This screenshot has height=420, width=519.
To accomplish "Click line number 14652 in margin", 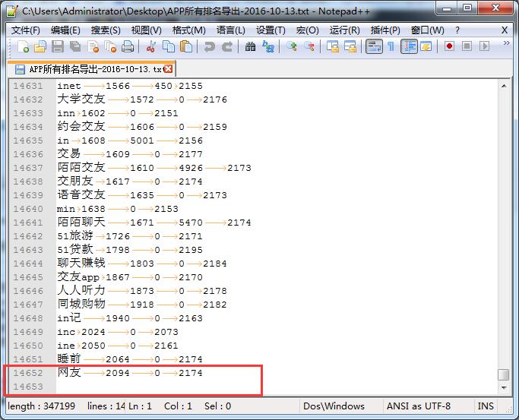I will [x=28, y=373].
